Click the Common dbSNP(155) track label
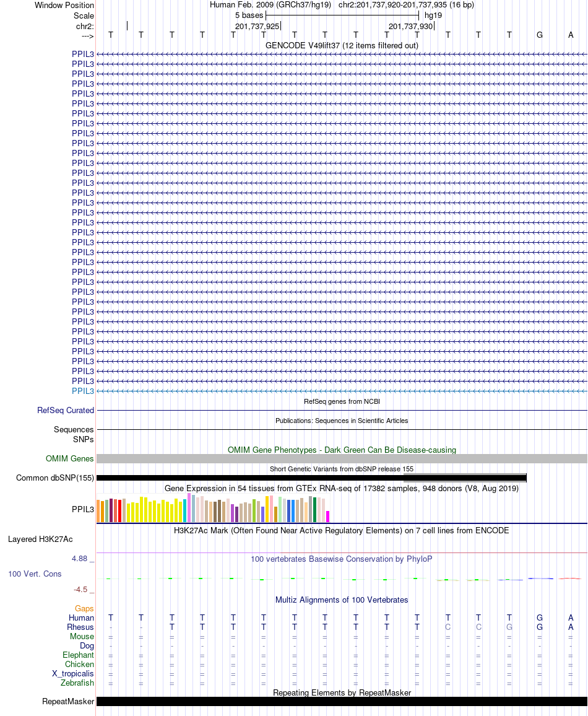The height and width of the screenshot is (716, 588). [x=55, y=478]
